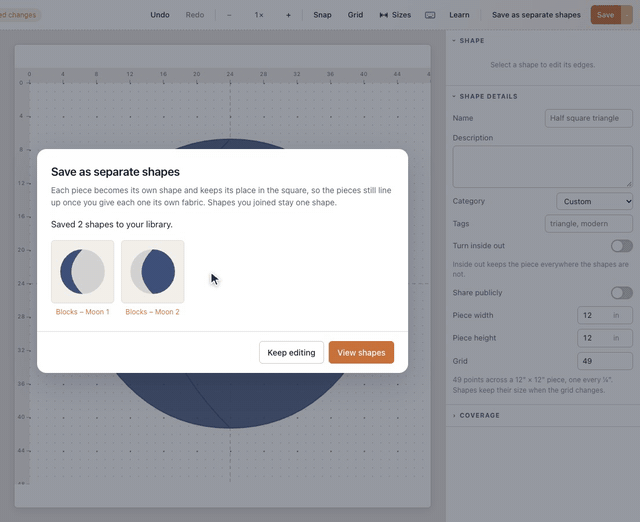Viewport: 640px width, 522px height.
Task: Expand the COVERAGE section
Action: 476,415
